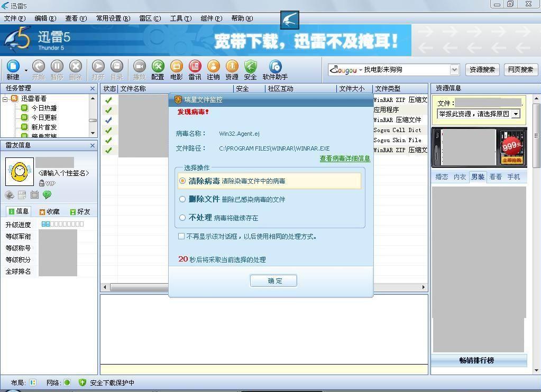Open the 工具(T) menu
The width and height of the screenshot is (541, 392).
click(181, 18)
